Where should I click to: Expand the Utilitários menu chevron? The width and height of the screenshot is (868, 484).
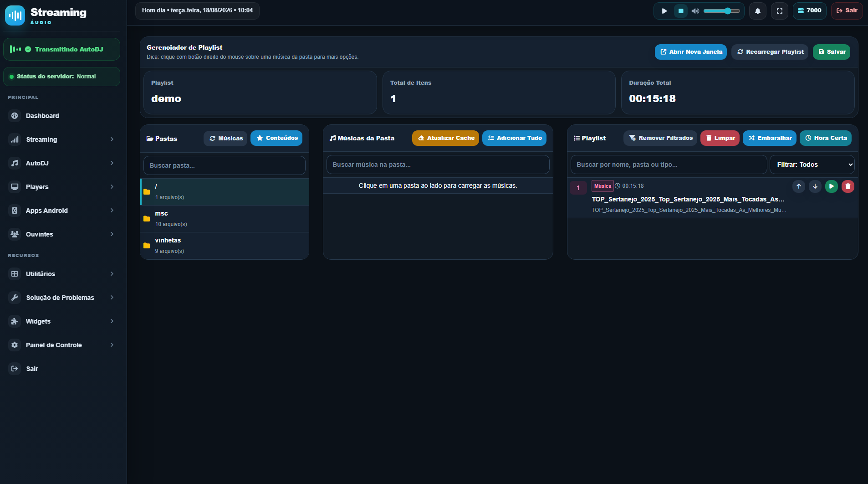pyautogui.click(x=112, y=274)
